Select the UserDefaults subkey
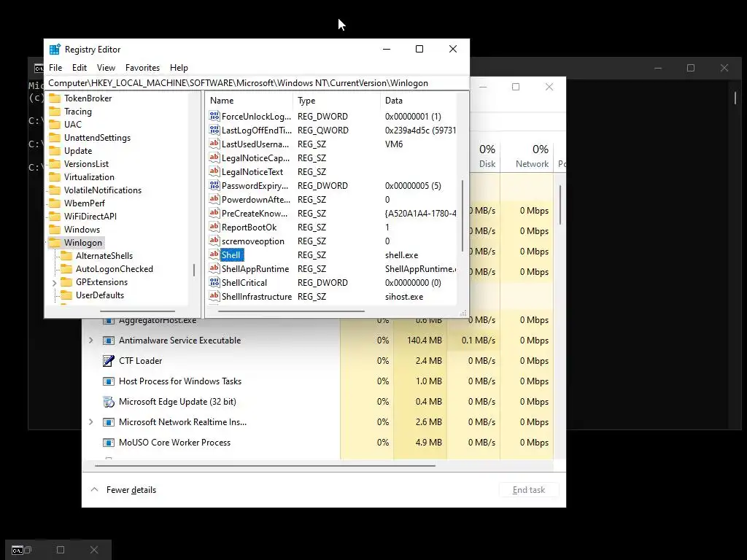 click(x=99, y=295)
